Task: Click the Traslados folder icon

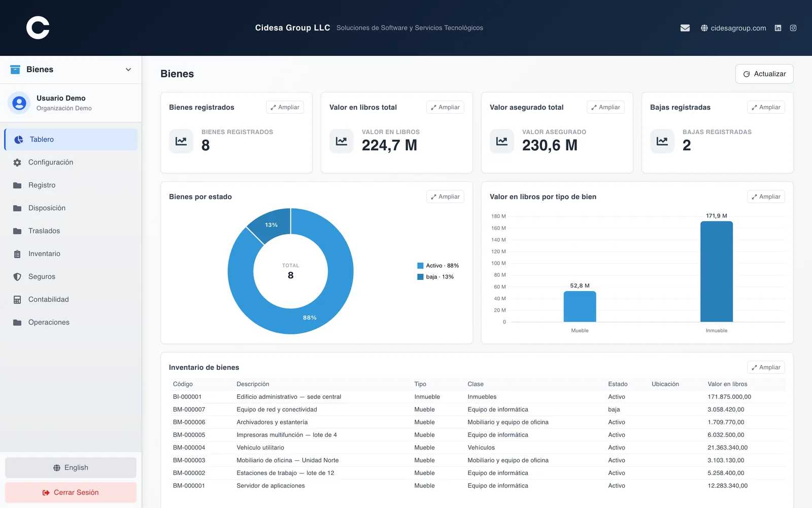Action: point(17,231)
